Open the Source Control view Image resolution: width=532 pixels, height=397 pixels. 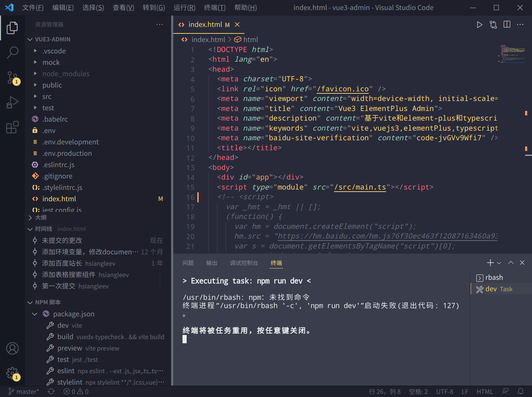tap(12, 78)
